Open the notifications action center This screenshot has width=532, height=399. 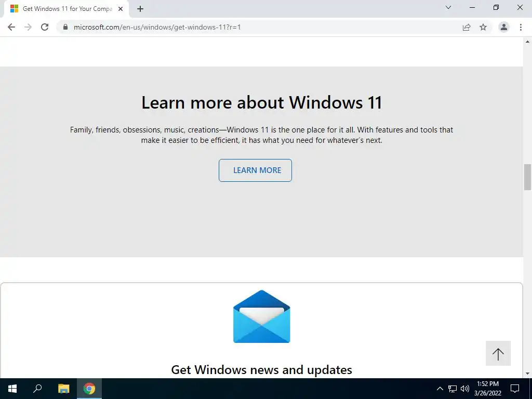(515, 389)
